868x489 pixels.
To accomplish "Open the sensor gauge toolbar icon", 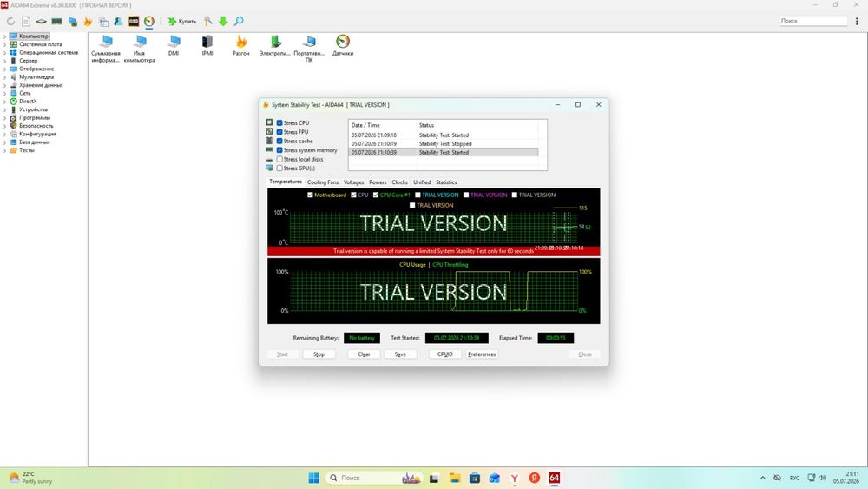I will [149, 21].
